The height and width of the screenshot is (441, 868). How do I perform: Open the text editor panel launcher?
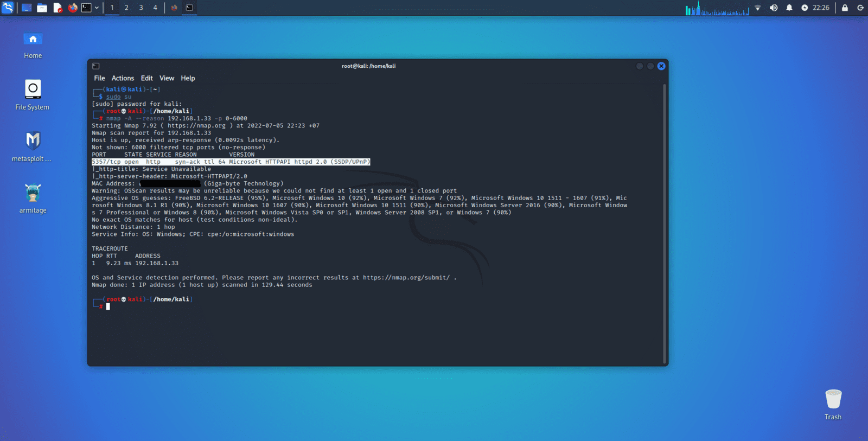58,8
